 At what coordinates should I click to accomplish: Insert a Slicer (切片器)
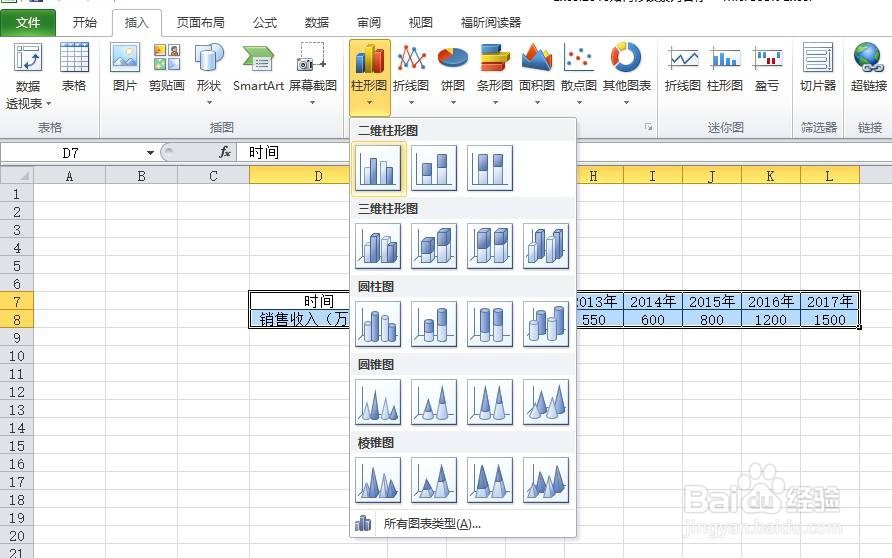(x=818, y=67)
